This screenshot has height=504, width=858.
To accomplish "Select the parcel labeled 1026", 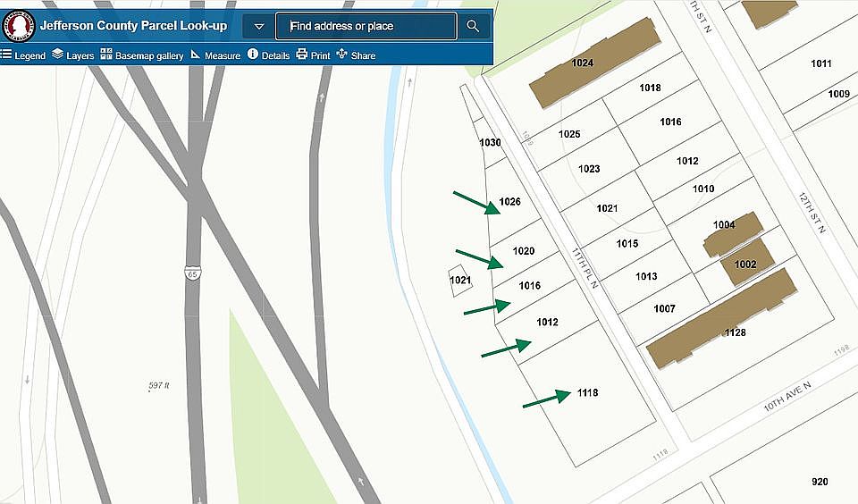I will coord(509,202).
